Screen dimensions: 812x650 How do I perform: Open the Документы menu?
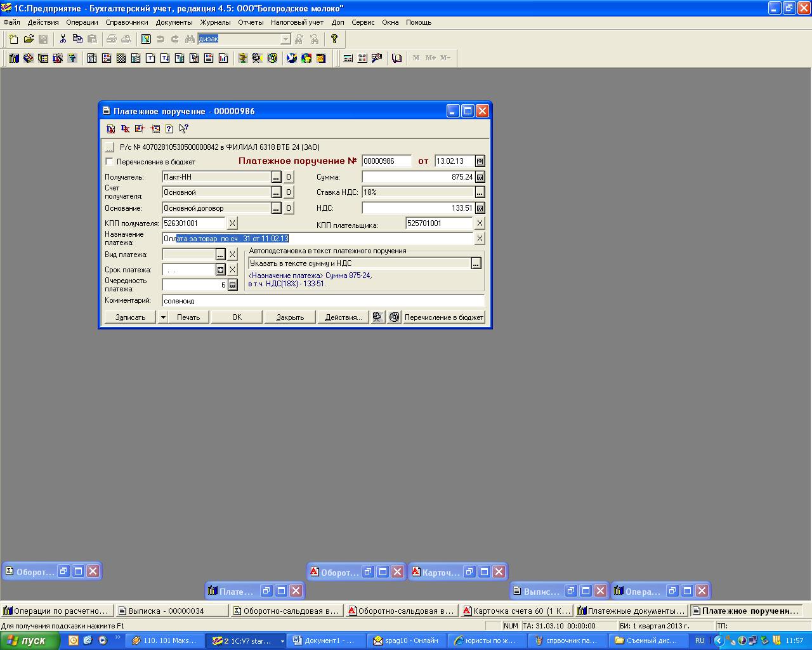coord(174,22)
